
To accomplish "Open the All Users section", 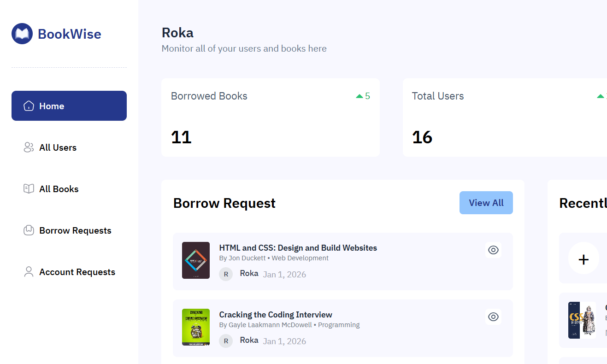I will point(58,147).
